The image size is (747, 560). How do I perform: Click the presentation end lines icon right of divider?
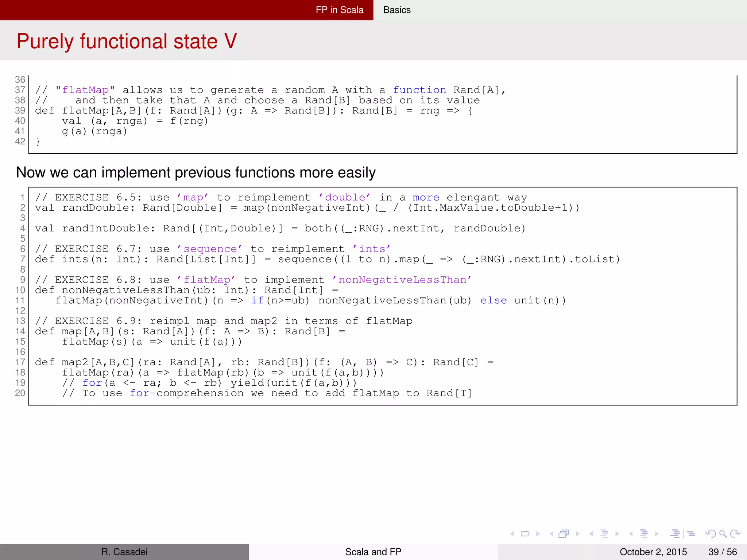[691, 534]
